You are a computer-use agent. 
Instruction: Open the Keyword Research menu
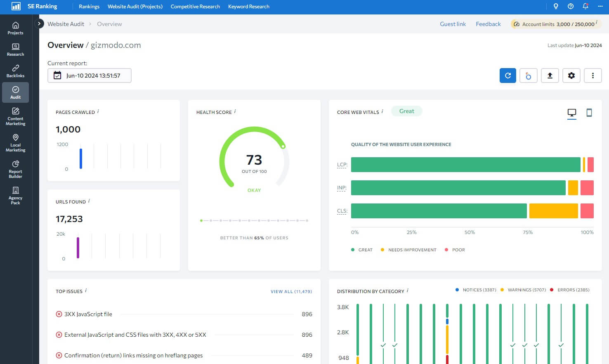249,7
